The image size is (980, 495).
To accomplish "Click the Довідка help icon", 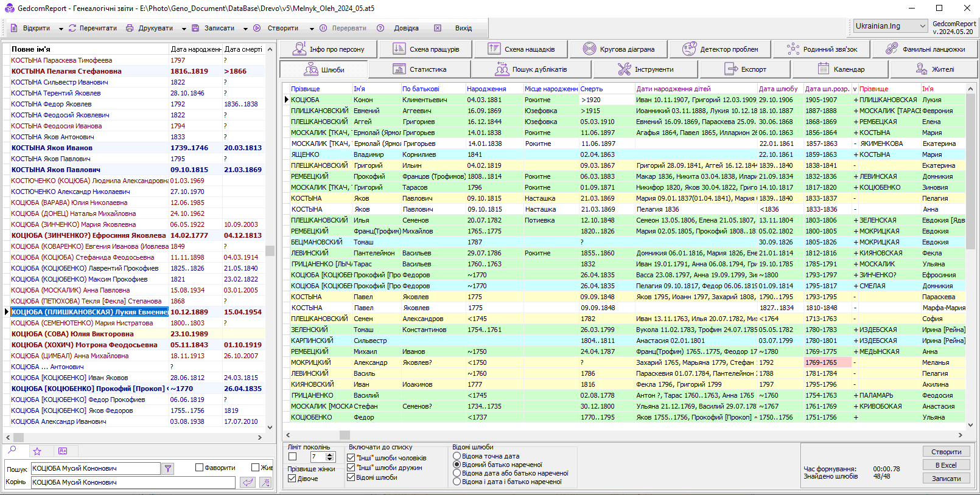I will click(380, 28).
